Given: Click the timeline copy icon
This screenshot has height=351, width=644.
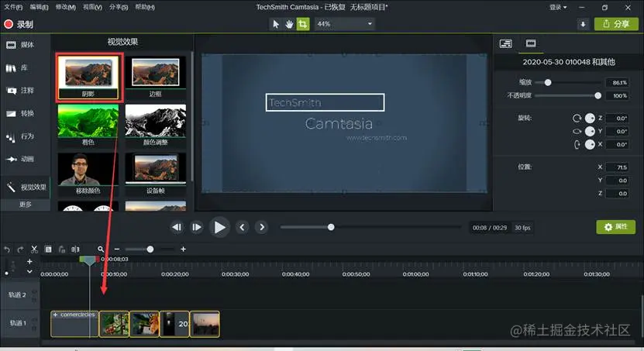Looking at the screenshot, I should coord(48,249).
